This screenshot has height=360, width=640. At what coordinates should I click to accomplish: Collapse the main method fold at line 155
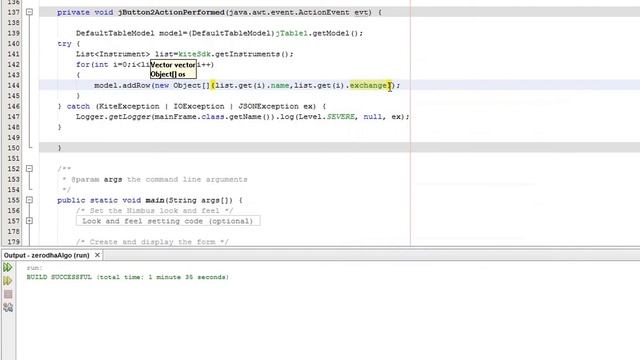pos(29,200)
